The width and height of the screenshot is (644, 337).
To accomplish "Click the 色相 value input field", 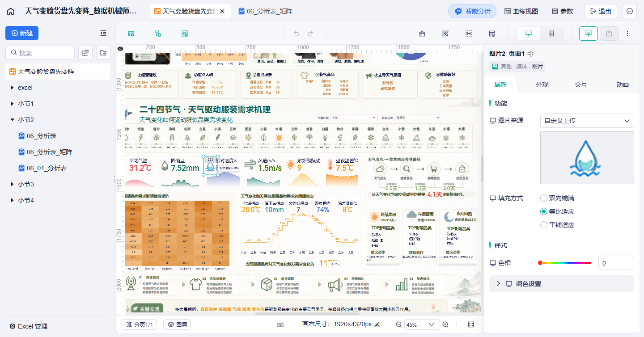I will click(x=616, y=263).
